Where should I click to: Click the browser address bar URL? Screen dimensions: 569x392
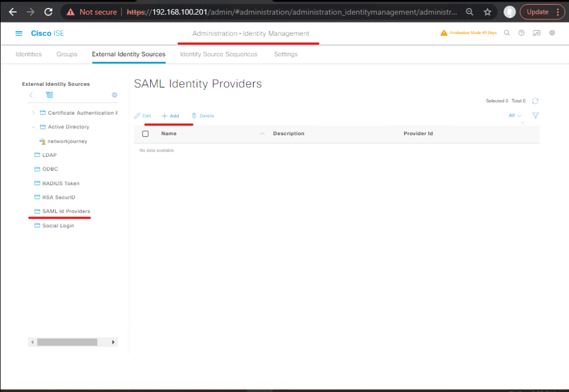[x=292, y=12]
